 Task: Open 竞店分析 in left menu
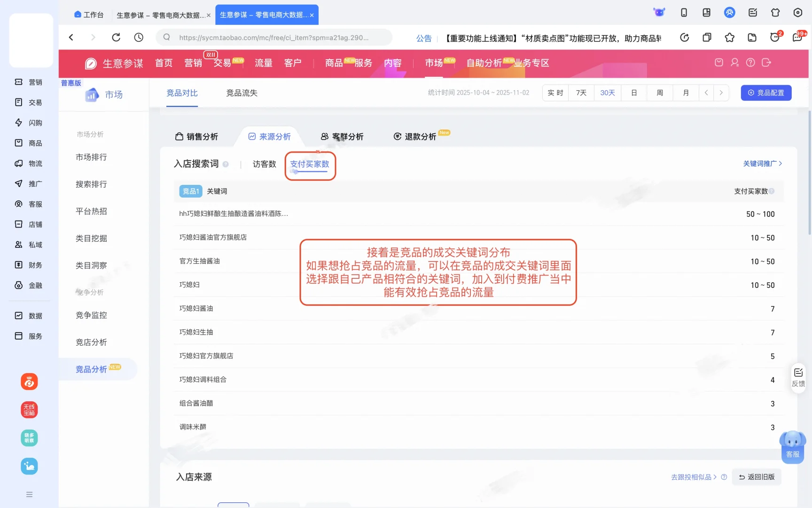click(91, 342)
